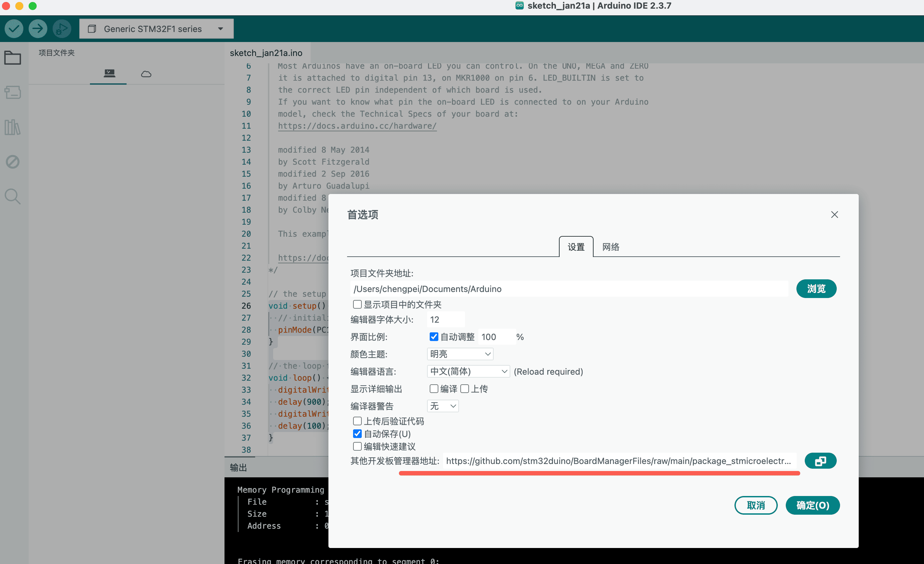
Task: Click the copy icon beside 其他开发板管理器地址
Action: [820, 461]
